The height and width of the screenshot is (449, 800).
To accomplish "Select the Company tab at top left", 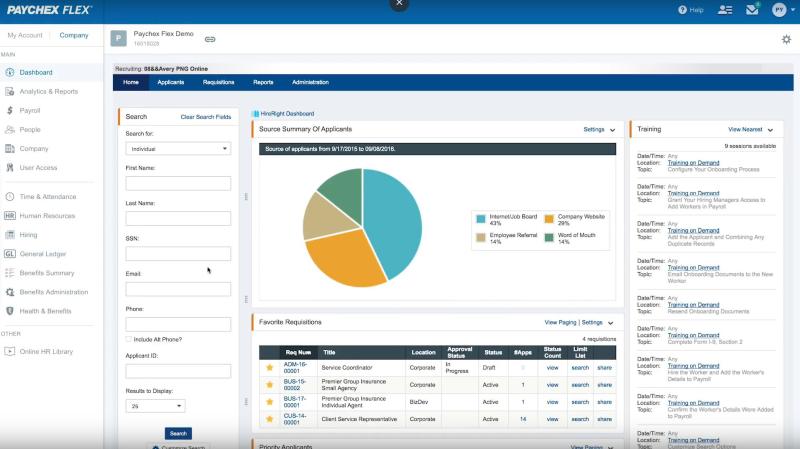I will point(74,35).
